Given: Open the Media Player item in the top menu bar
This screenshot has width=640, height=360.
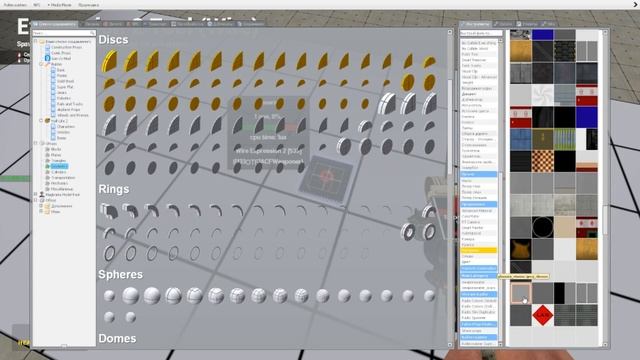Looking at the screenshot, I should pyautogui.click(x=60, y=5).
